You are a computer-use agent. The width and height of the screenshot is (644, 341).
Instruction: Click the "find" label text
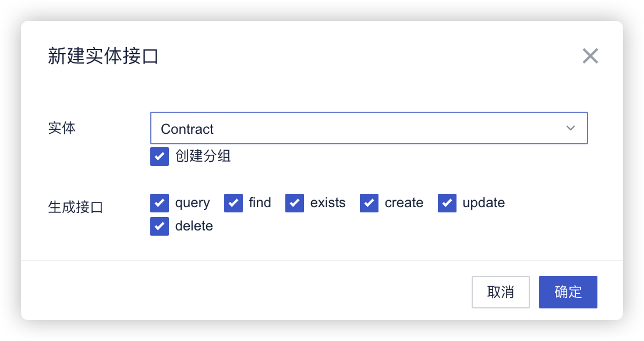point(260,203)
